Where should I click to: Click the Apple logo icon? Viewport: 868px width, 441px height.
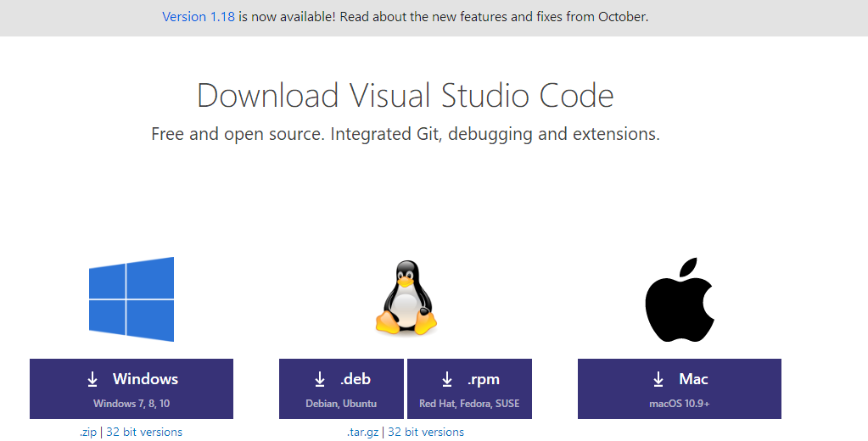tap(680, 299)
